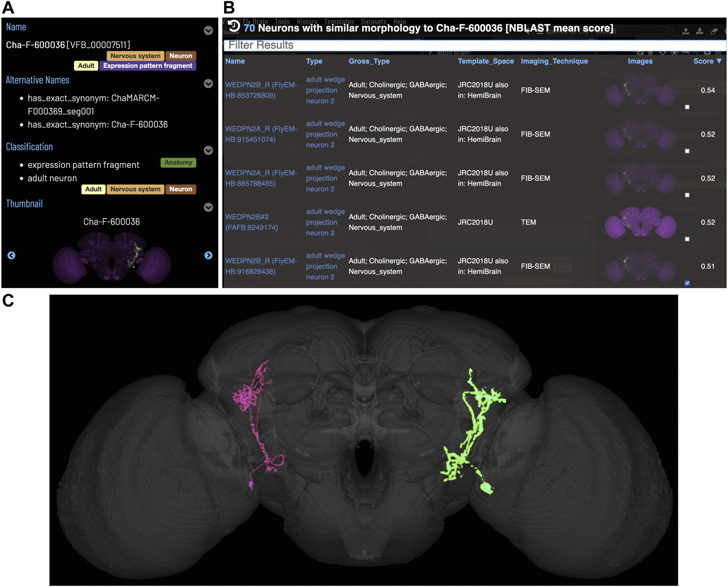Go to next thumbnail with right arrow
728x587 pixels.
[x=208, y=255]
